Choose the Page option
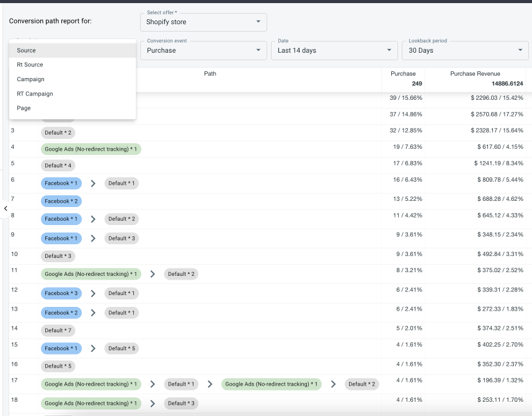Image resolution: width=532 pixels, height=416 pixels. [73, 108]
